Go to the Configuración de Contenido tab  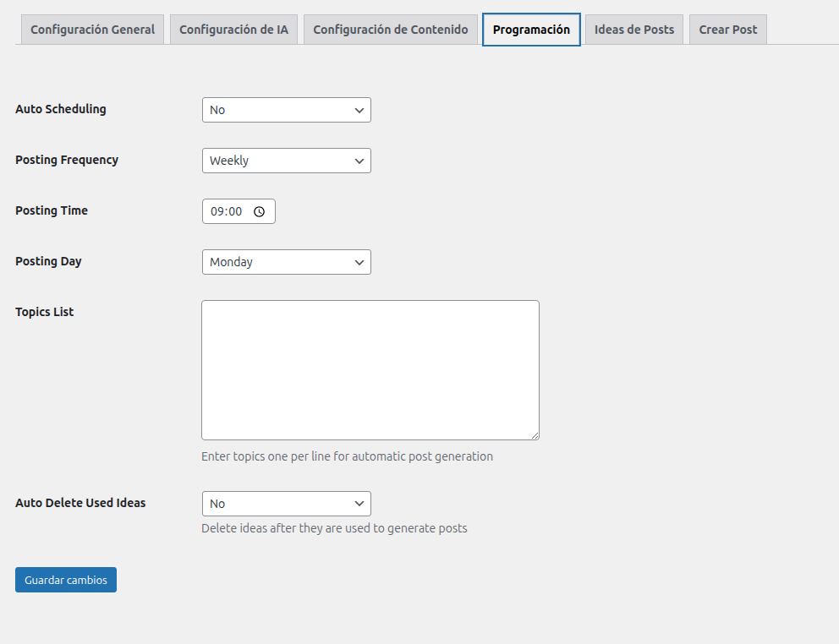(390, 30)
